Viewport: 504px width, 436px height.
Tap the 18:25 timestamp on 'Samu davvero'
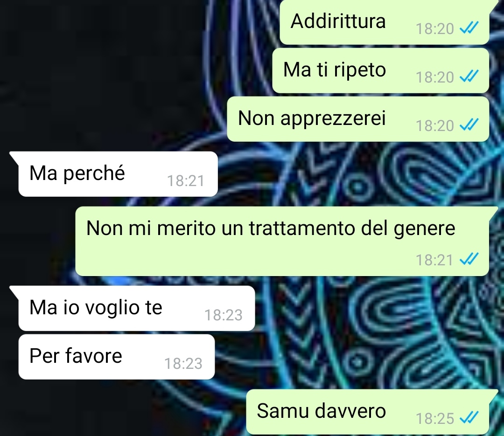(434, 419)
